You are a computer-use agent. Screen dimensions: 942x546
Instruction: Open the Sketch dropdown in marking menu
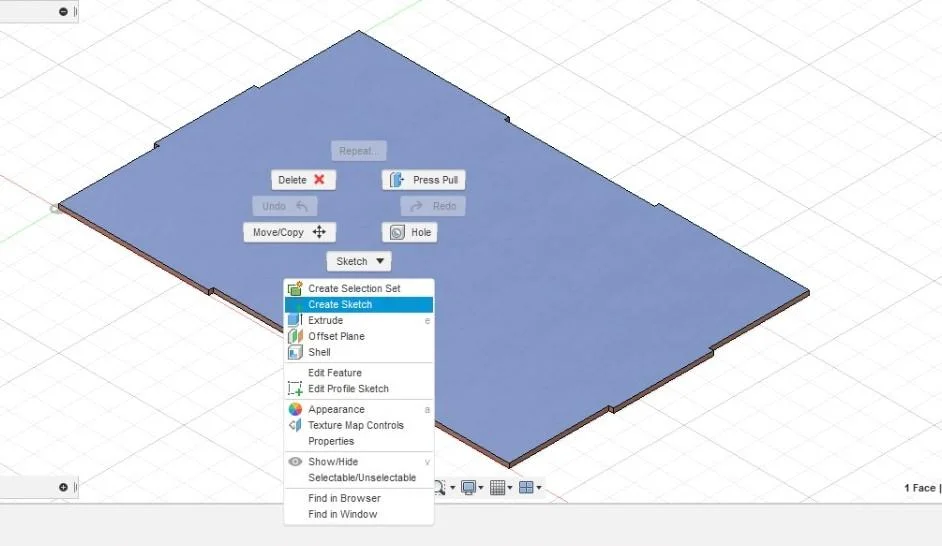(359, 261)
